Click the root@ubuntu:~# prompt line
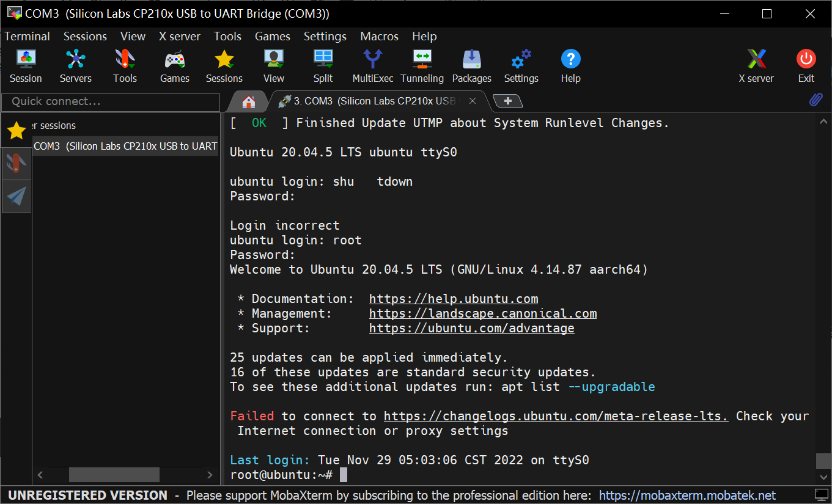832x504 pixels. pos(281,475)
